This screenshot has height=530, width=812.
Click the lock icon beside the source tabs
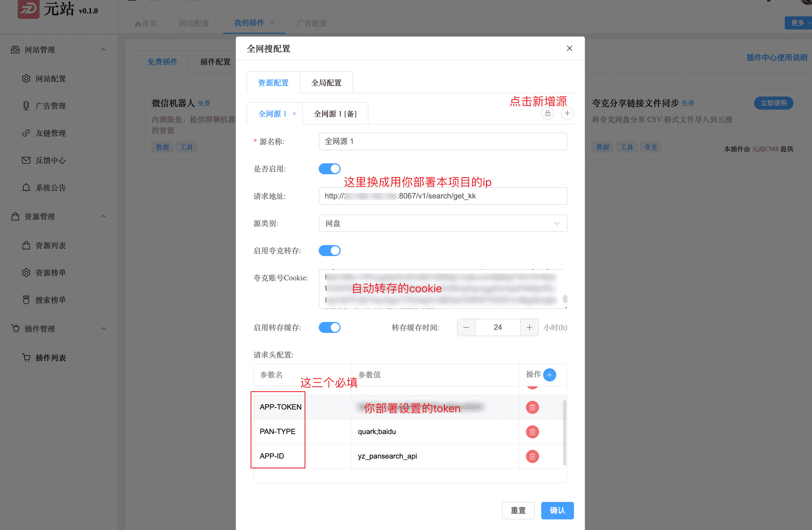[x=548, y=113]
